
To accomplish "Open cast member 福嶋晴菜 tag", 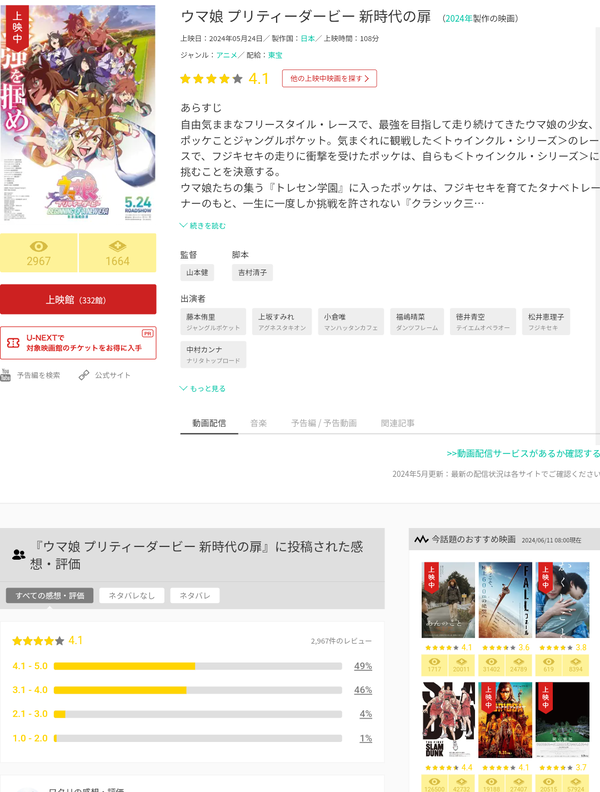I will [x=417, y=322].
